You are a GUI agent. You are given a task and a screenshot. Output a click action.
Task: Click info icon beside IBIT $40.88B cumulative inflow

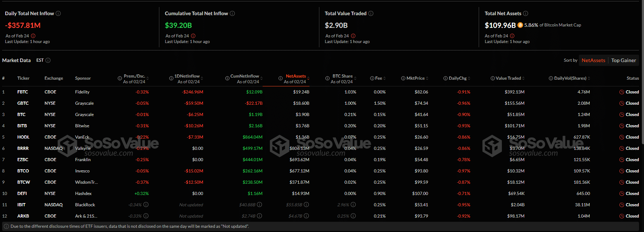click(x=259, y=204)
